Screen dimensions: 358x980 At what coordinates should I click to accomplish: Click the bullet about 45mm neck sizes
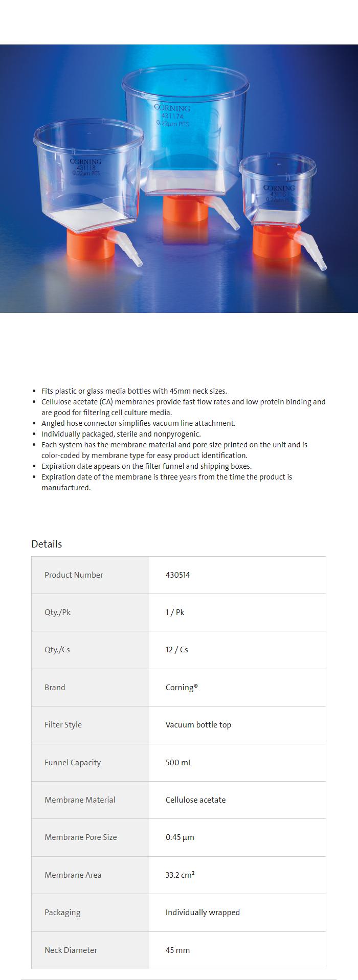point(134,391)
